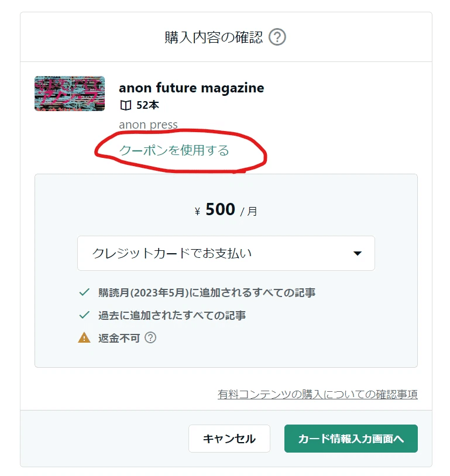Click the ¥500 monthly price text

point(225,210)
